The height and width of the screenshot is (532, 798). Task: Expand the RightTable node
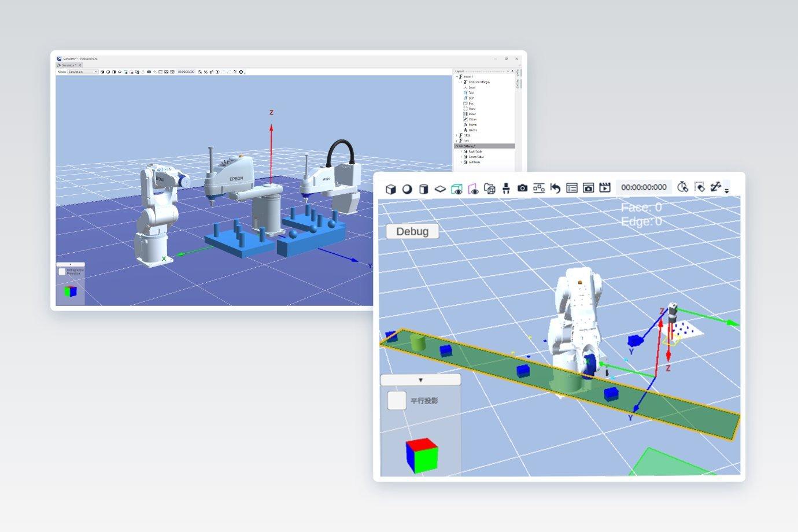click(x=461, y=152)
